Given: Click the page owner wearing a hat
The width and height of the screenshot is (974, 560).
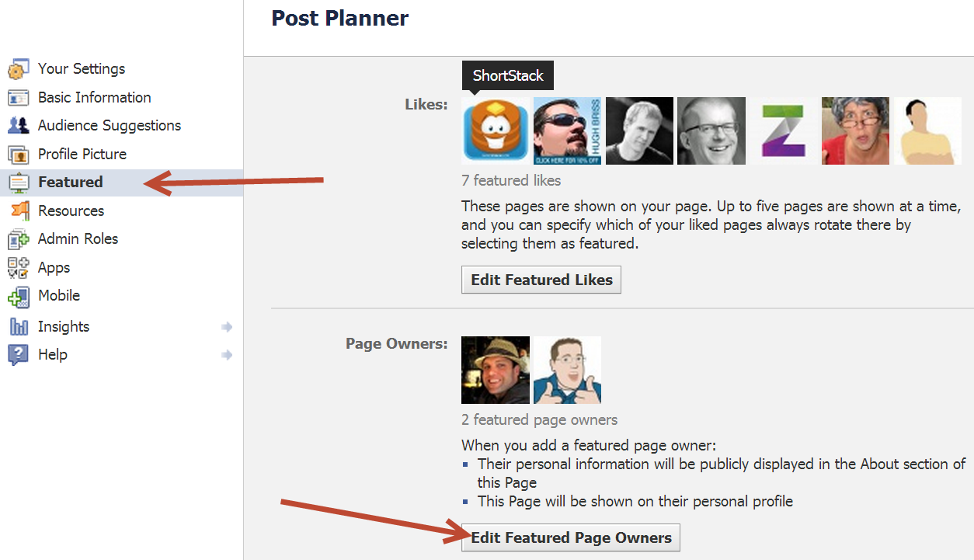Looking at the screenshot, I should (496, 370).
